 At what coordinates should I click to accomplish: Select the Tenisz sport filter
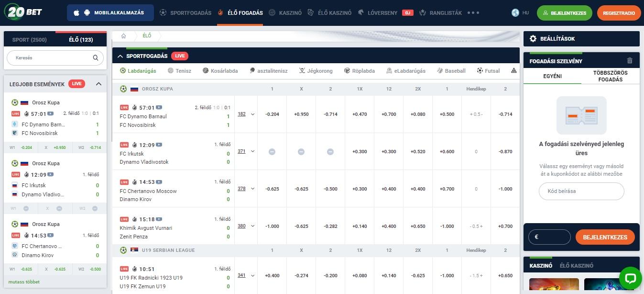[179, 71]
